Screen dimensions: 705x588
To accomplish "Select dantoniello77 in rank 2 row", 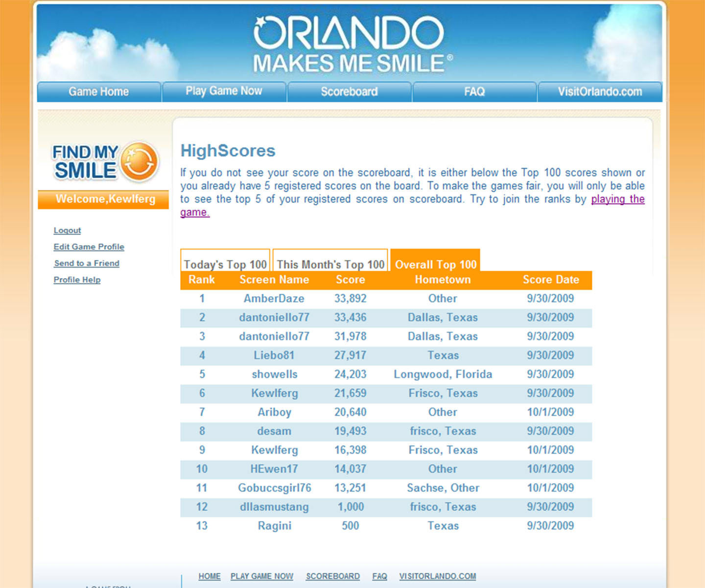I will click(x=274, y=318).
